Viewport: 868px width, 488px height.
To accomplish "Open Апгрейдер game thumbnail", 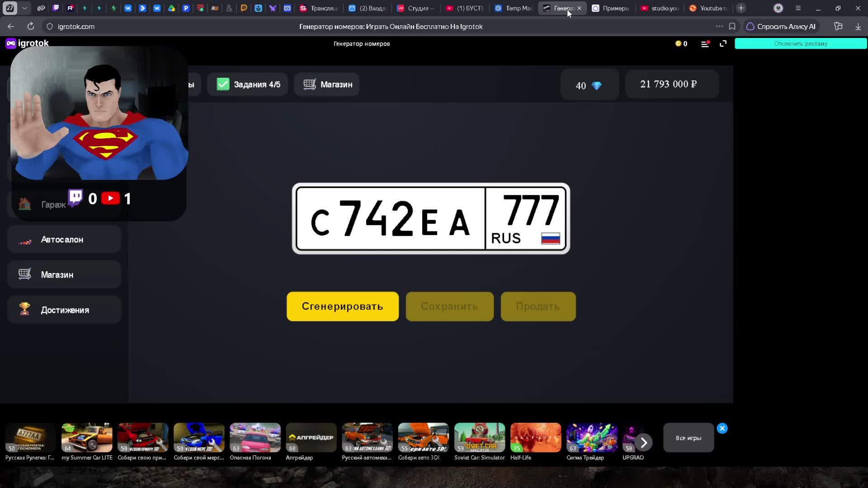I will click(x=311, y=437).
